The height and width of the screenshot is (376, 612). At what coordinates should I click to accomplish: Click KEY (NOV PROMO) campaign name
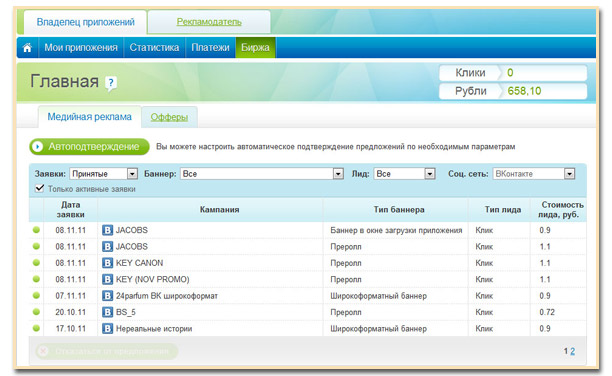(153, 279)
